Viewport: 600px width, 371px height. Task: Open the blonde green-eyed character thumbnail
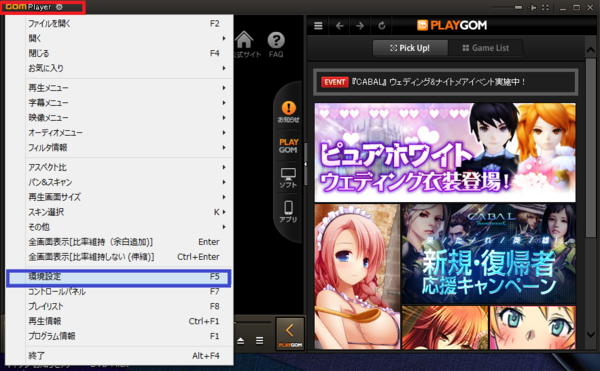pos(533,327)
